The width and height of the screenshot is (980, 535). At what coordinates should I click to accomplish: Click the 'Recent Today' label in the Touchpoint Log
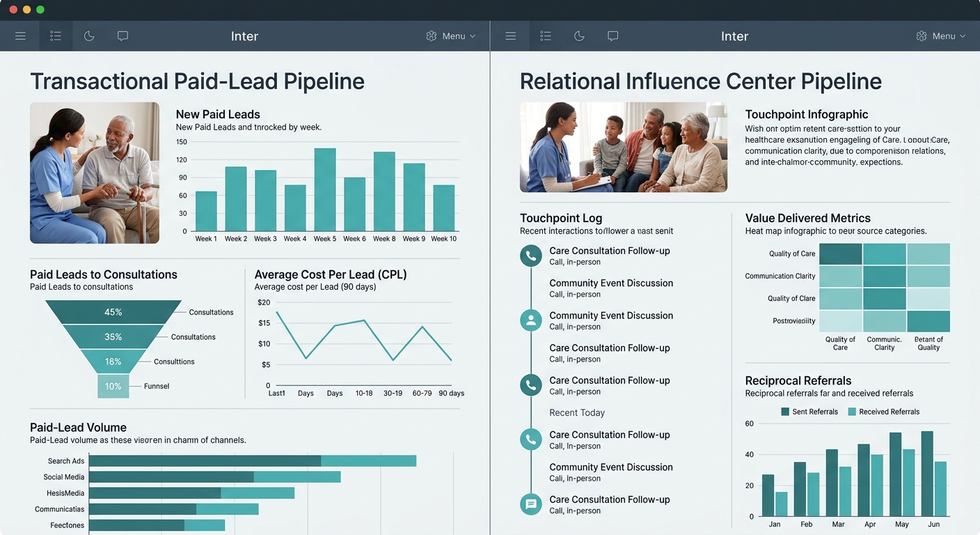(x=577, y=412)
